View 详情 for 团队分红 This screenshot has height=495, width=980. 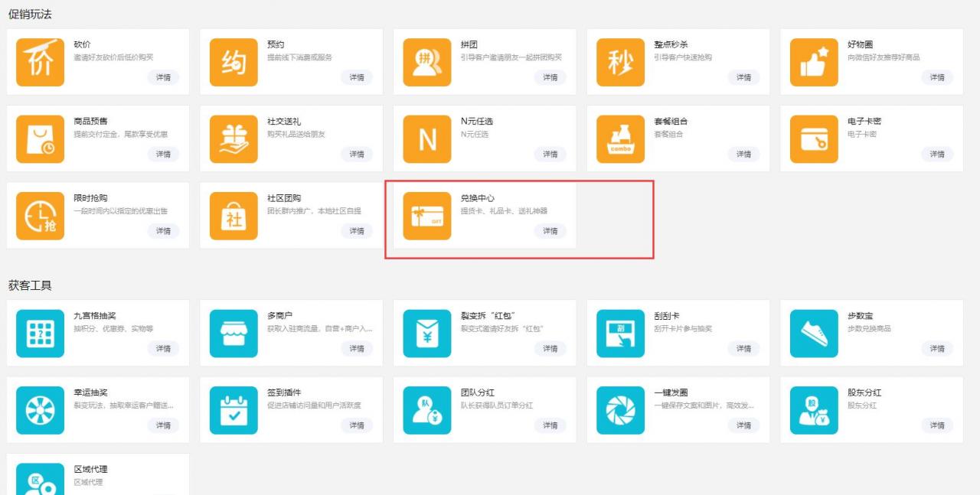point(550,425)
